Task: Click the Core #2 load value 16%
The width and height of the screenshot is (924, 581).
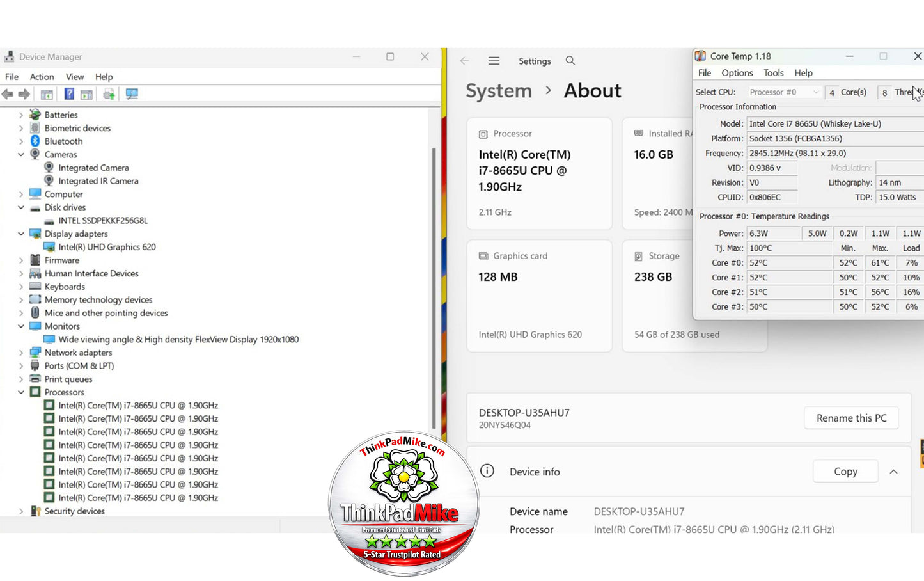Action: (x=911, y=292)
